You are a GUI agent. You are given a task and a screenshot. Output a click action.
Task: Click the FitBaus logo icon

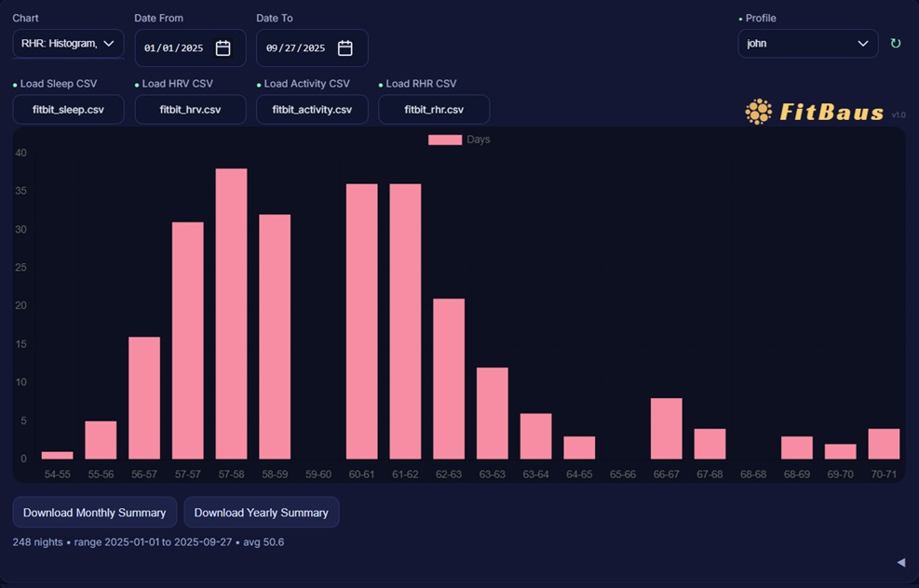point(759,112)
